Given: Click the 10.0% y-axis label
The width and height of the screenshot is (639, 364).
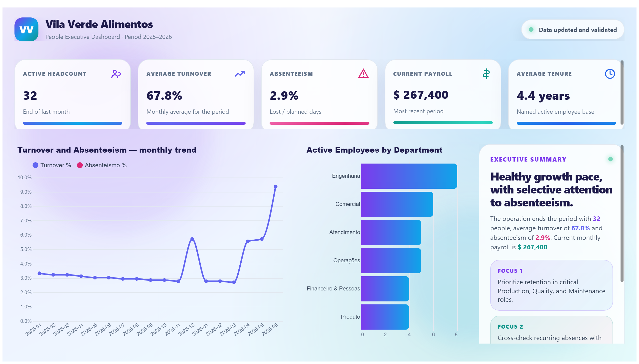Looking at the screenshot, I should pyautogui.click(x=24, y=178).
